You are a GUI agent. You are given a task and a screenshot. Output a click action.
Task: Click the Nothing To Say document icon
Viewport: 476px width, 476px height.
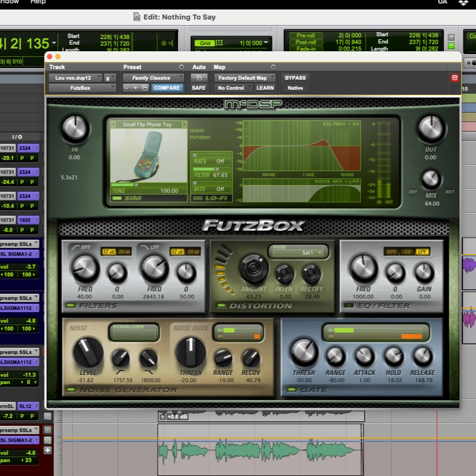(x=137, y=17)
